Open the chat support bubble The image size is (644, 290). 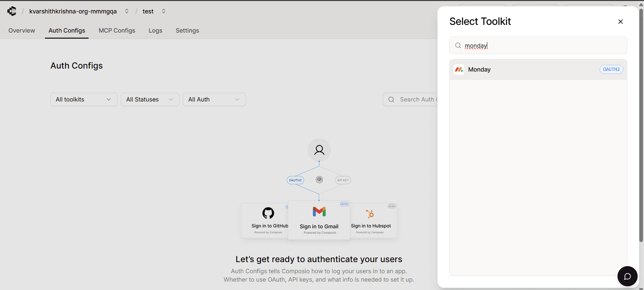tap(628, 276)
